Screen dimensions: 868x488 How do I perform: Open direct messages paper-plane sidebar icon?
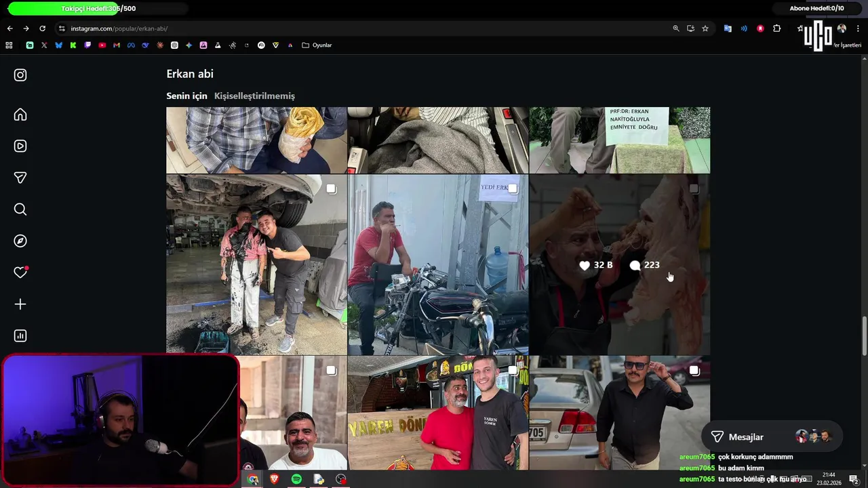[20, 178]
